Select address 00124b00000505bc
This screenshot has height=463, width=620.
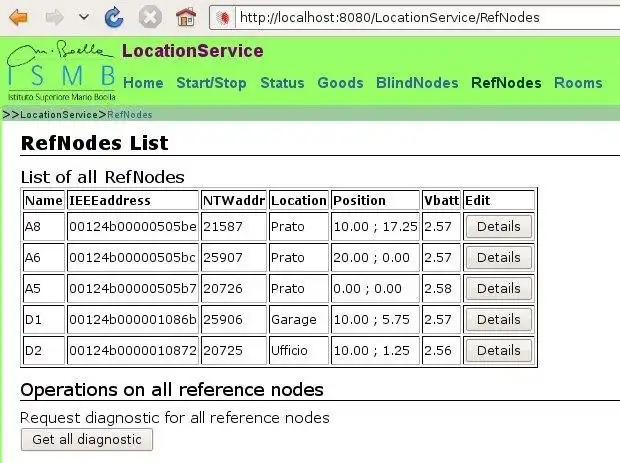pyautogui.click(x=132, y=257)
